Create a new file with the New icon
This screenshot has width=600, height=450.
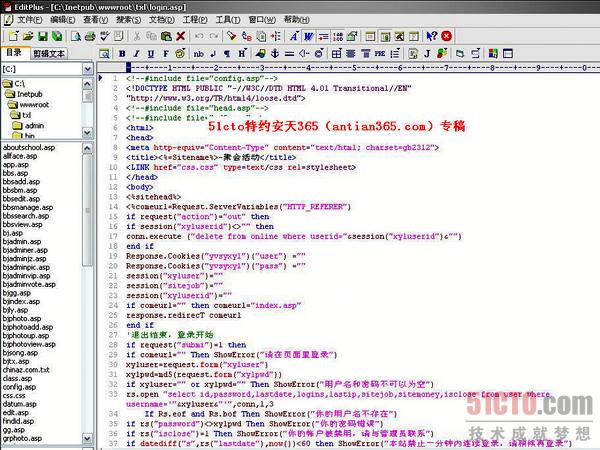tap(14, 36)
